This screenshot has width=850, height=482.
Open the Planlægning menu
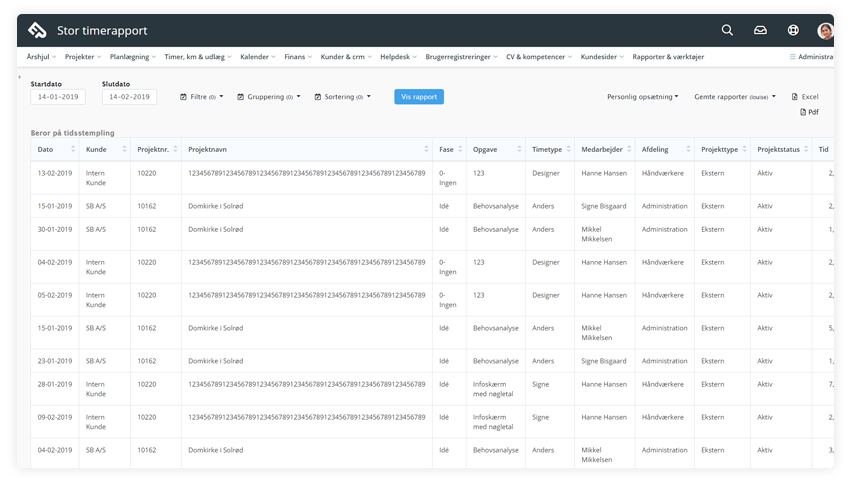coord(133,57)
